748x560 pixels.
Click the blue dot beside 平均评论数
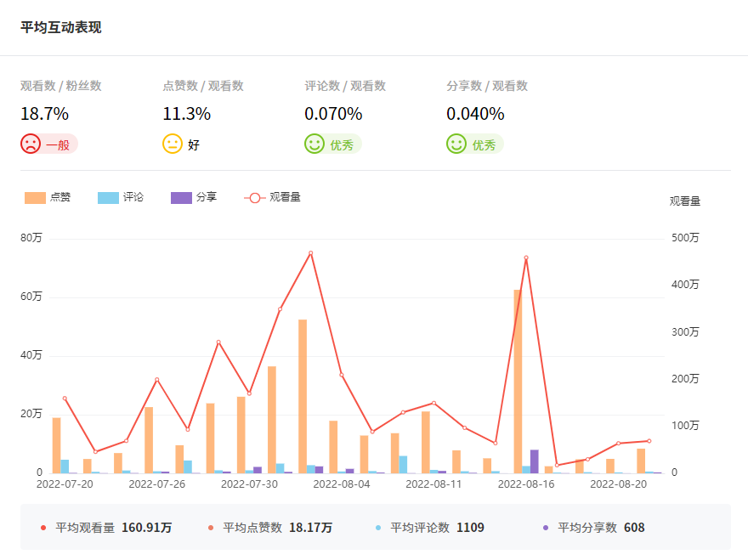[x=378, y=528]
